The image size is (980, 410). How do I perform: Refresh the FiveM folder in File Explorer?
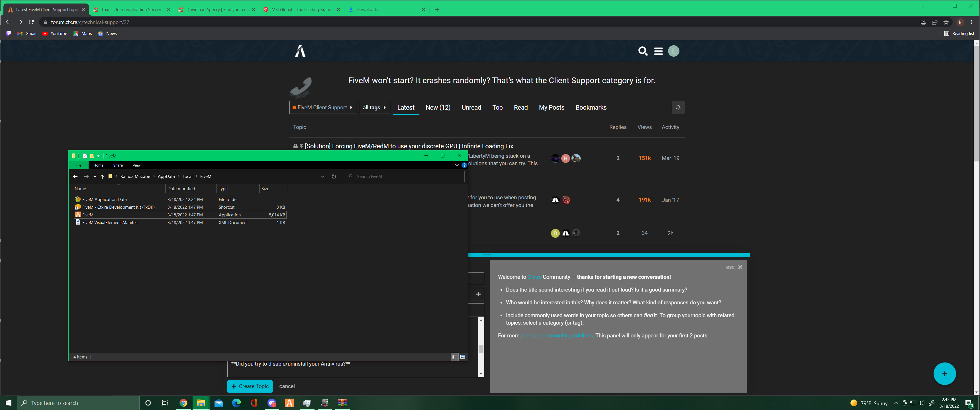click(x=334, y=176)
